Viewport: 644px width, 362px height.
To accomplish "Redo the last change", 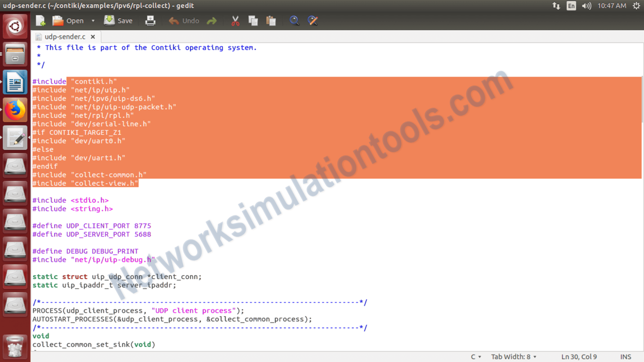I will (x=212, y=20).
